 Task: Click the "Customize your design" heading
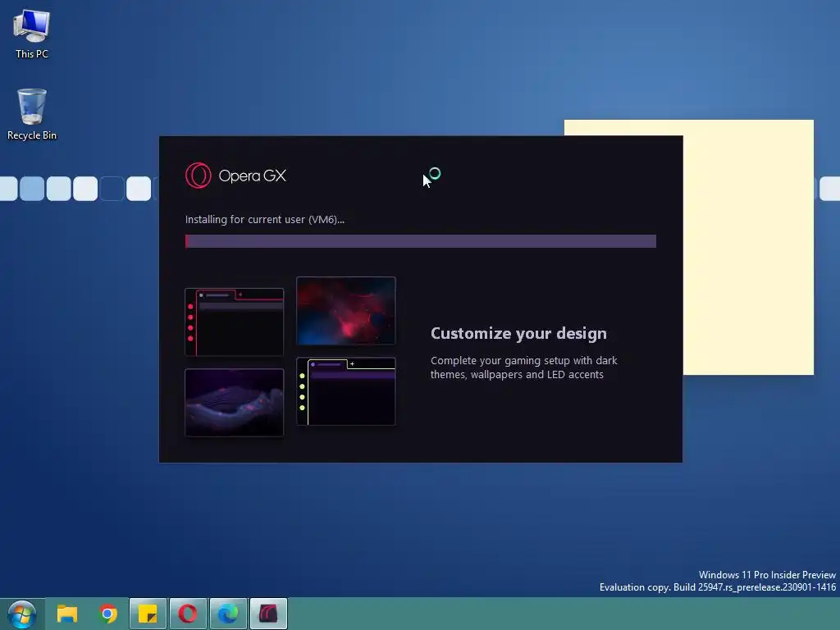click(518, 333)
